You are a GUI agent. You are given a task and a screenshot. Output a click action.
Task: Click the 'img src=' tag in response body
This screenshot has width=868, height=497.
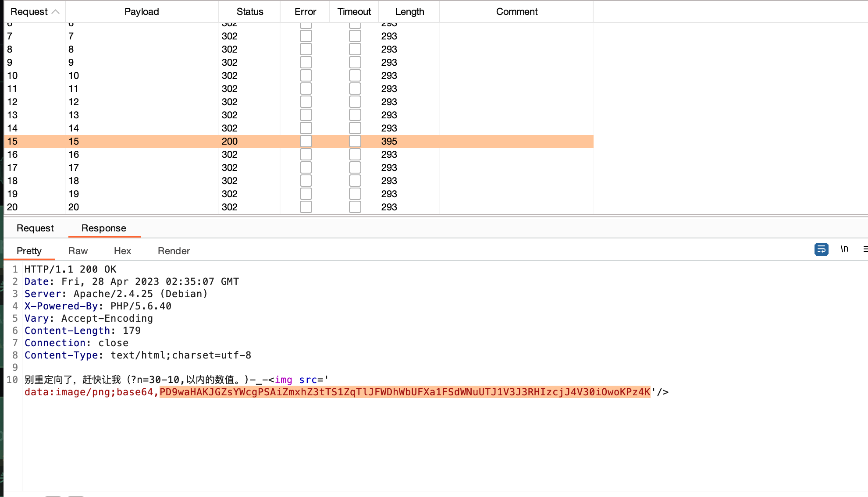pyautogui.click(x=298, y=380)
